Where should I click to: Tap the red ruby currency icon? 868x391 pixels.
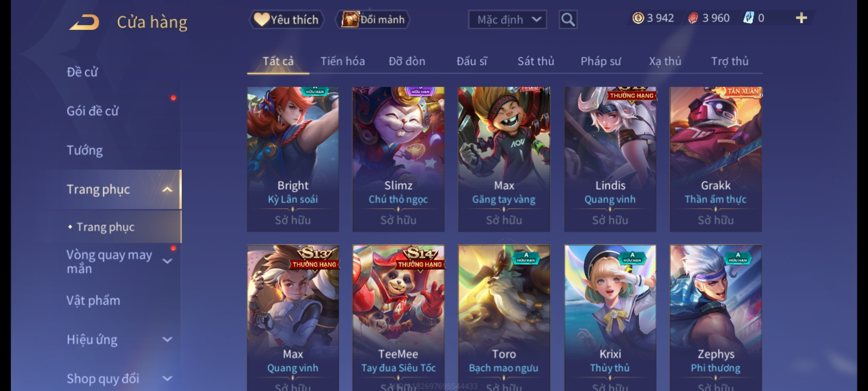click(x=693, y=18)
